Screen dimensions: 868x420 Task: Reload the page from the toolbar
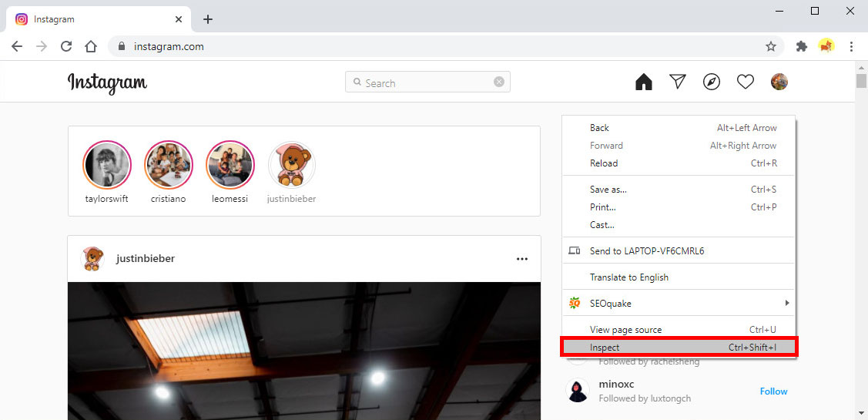pyautogui.click(x=66, y=46)
